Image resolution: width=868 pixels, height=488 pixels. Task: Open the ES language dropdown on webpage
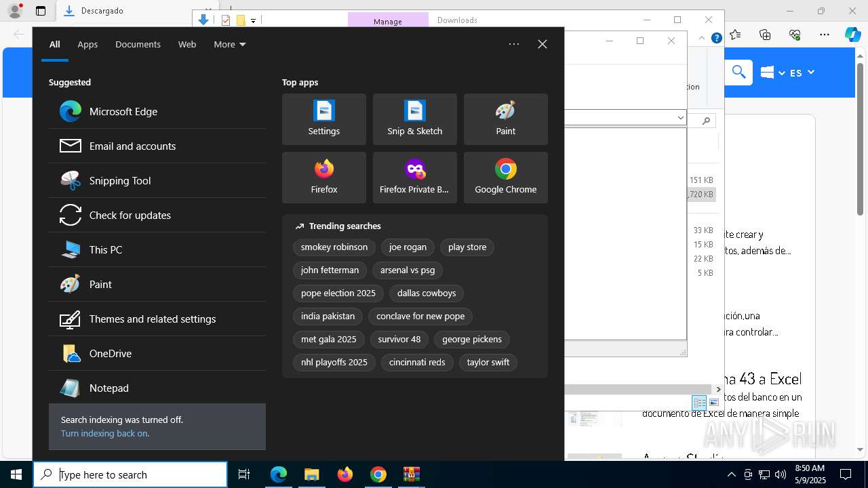click(x=802, y=73)
